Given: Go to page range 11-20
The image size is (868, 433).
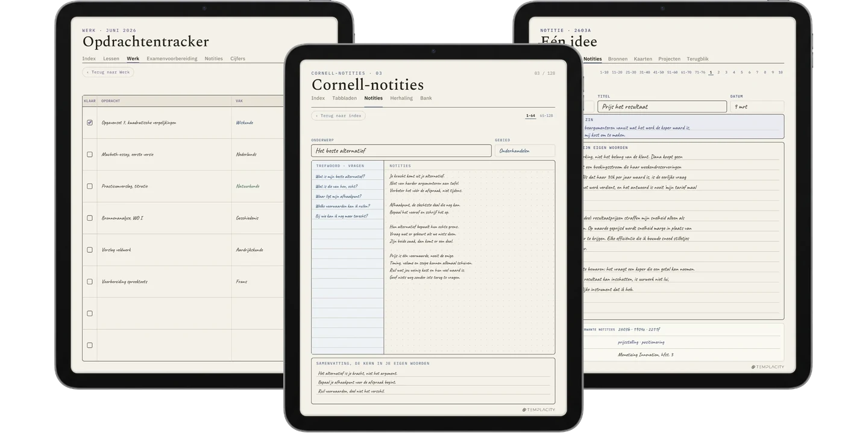Looking at the screenshot, I should (x=617, y=72).
